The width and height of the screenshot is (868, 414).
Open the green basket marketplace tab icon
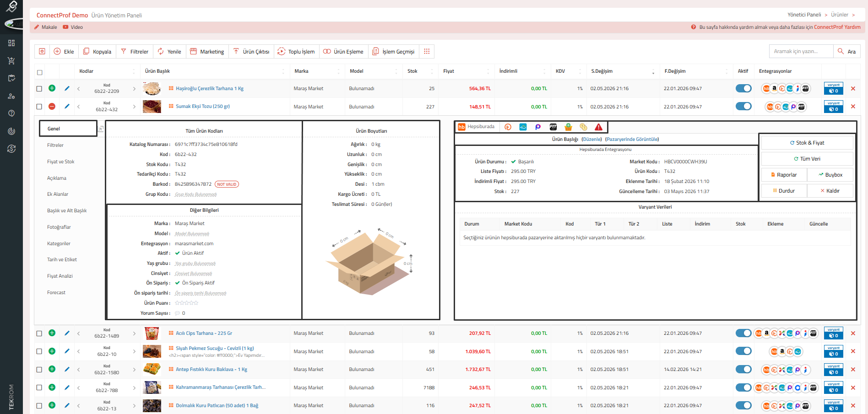pyautogui.click(x=568, y=127)
